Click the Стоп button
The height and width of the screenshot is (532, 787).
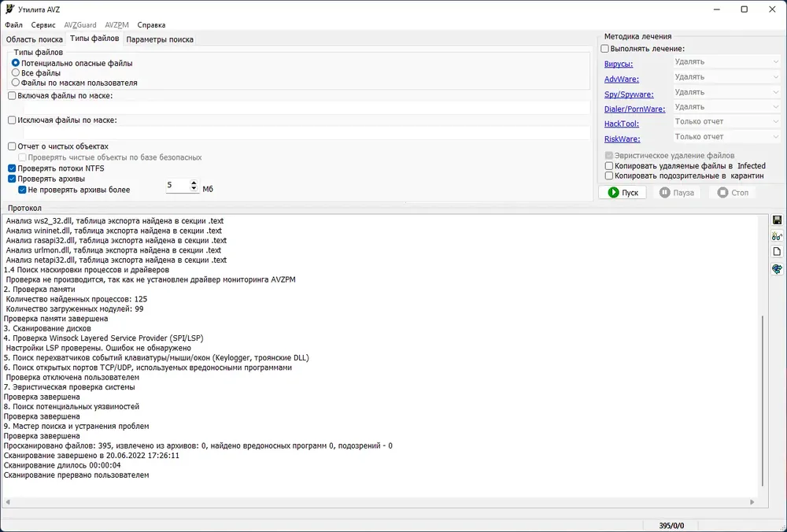point(732,193)
